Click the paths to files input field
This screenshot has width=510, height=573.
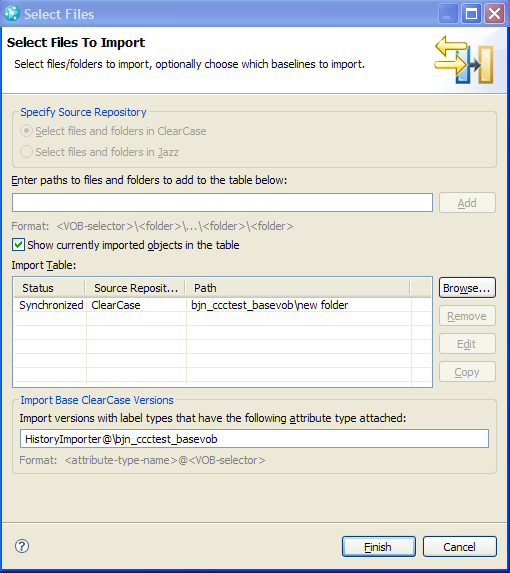[222, 202]
